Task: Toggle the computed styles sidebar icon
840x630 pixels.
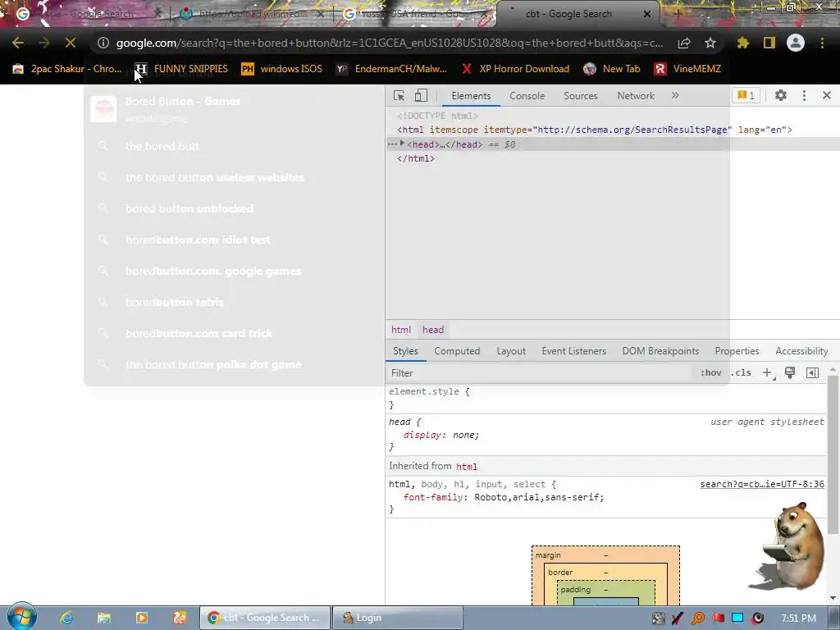Action: tap(813, 373)
